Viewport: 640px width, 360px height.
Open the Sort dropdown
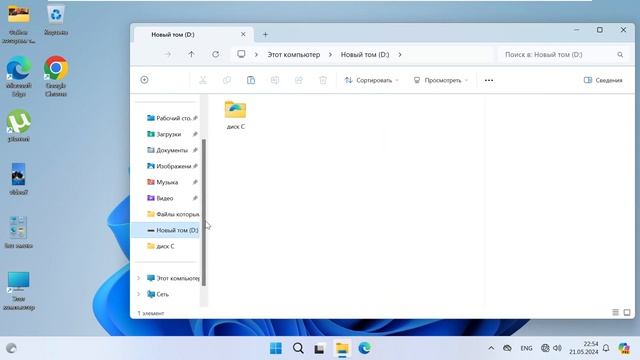371,80
